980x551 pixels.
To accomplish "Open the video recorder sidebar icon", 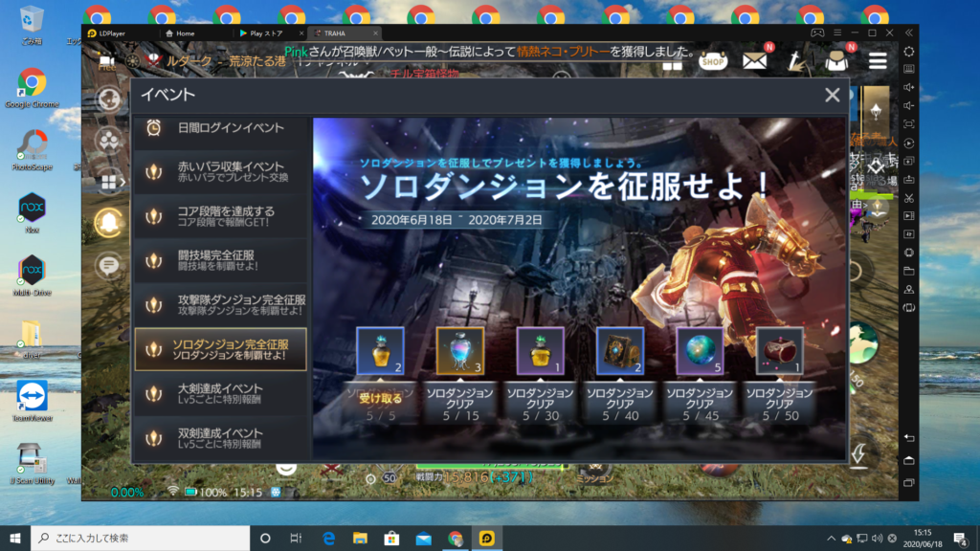I will point(909,216).
